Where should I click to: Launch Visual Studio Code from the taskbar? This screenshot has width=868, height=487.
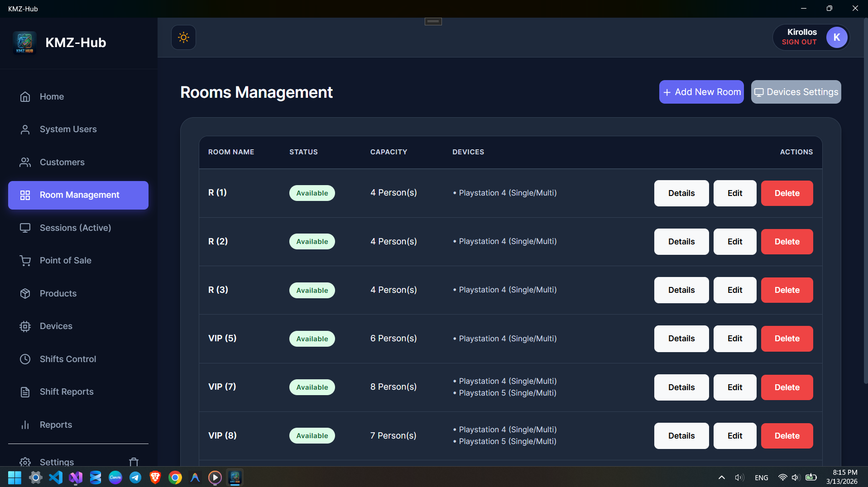(x=55, y=477)
